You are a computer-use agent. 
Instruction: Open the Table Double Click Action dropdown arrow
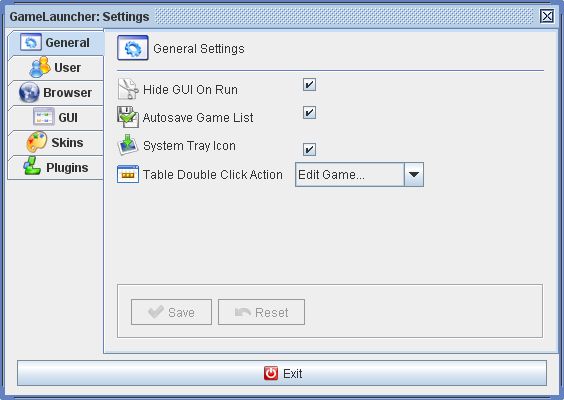click(414, 174)
